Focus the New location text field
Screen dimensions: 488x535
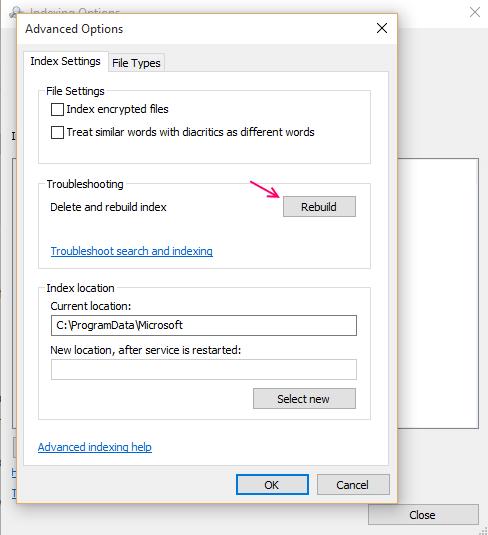click(204, 369)
